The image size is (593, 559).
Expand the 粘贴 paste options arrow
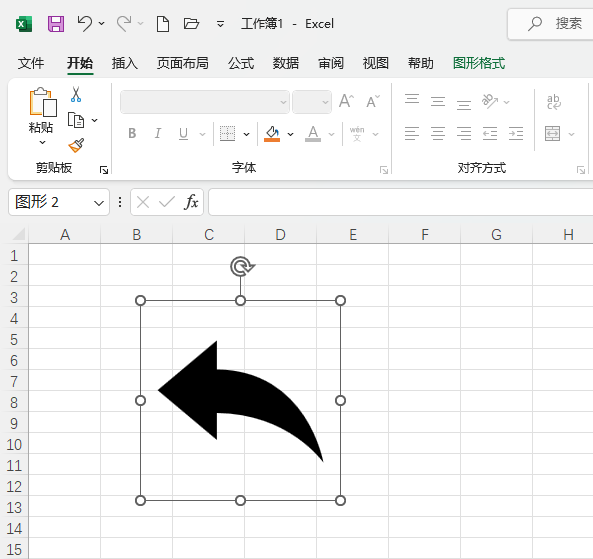point(42,143)
